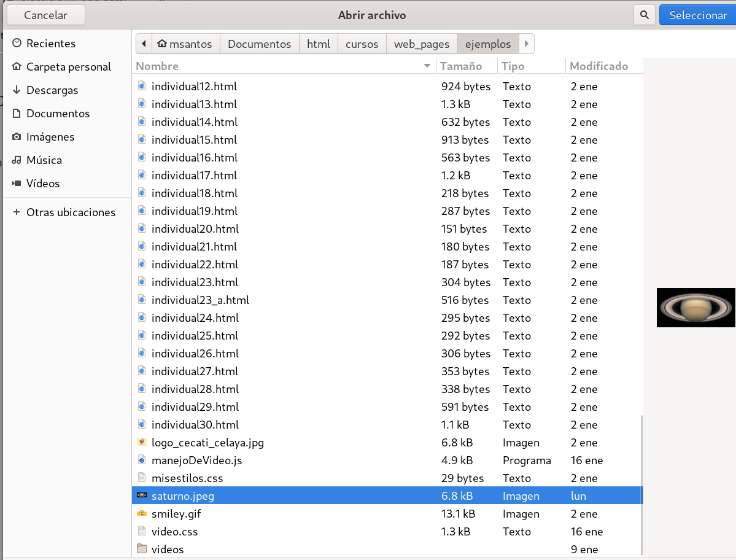Sort by the Tamaño column header
The width and height of the screenshot is (736, 560).
coord(461,66)
